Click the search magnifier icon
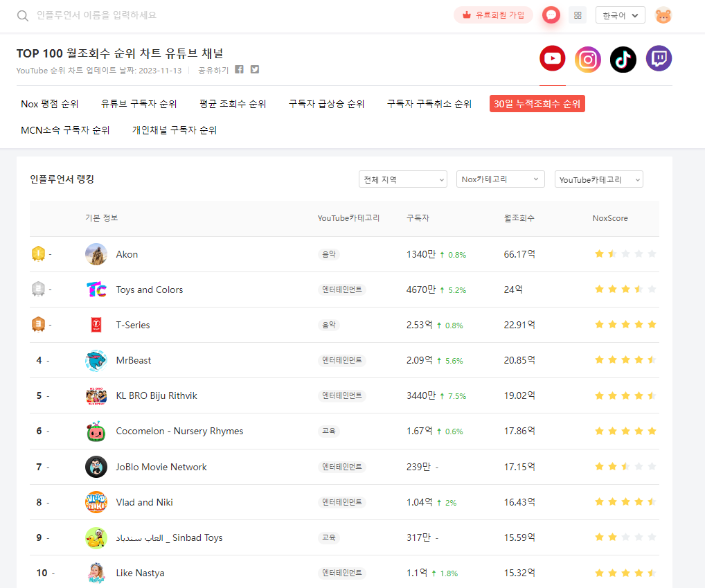The width and height of the screenshot is (705, 588). [22, 16]
